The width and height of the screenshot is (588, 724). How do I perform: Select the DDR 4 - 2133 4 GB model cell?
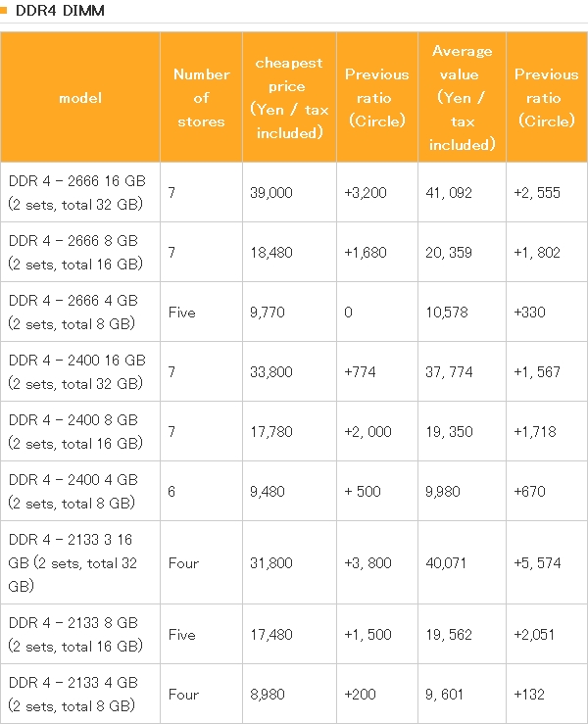click(80, 694)
